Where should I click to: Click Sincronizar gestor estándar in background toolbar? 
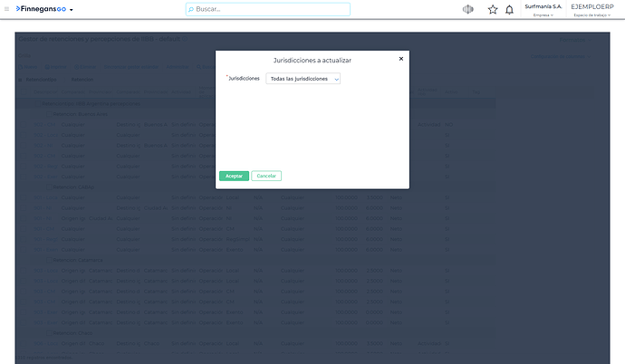coord(131,67)
